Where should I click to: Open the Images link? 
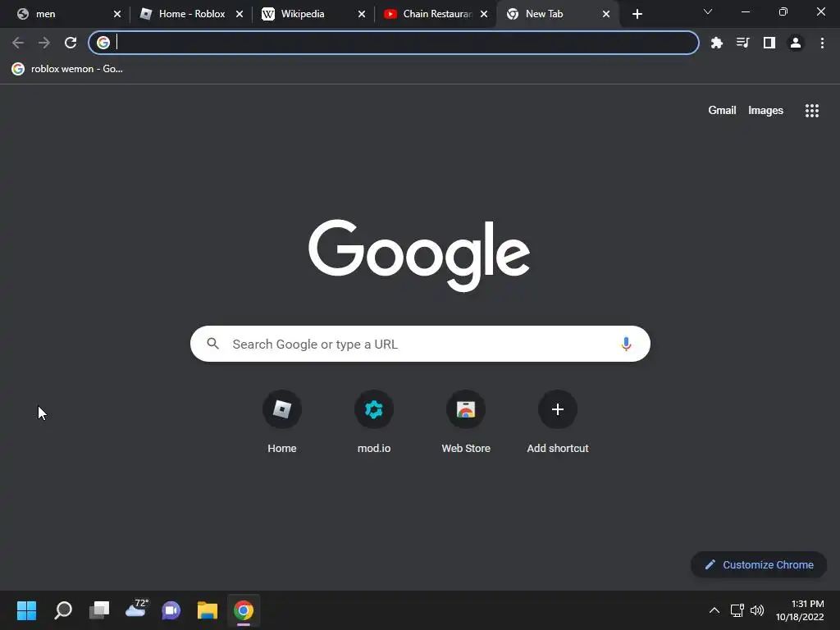click(x=765, y=111)
